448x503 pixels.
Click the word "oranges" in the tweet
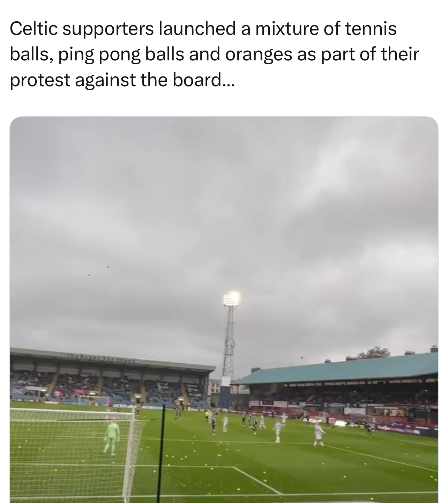click(x=258, y=55)
